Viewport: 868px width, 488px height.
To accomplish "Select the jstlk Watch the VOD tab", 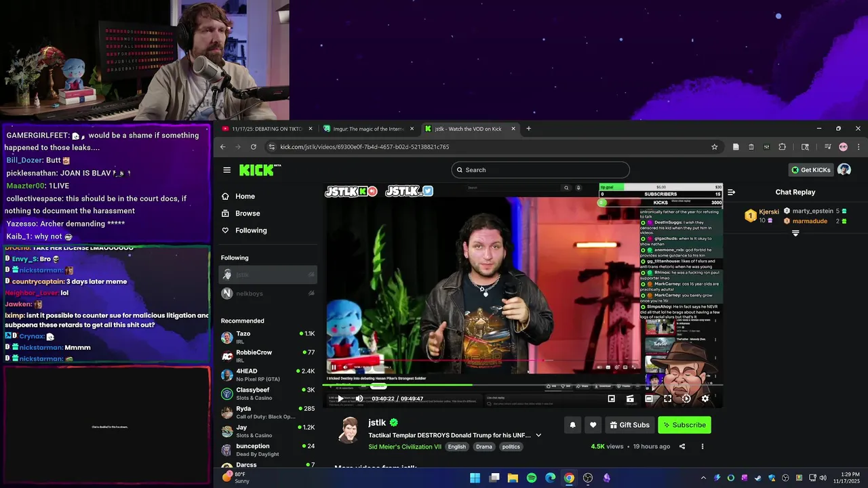I will [471, 129].
